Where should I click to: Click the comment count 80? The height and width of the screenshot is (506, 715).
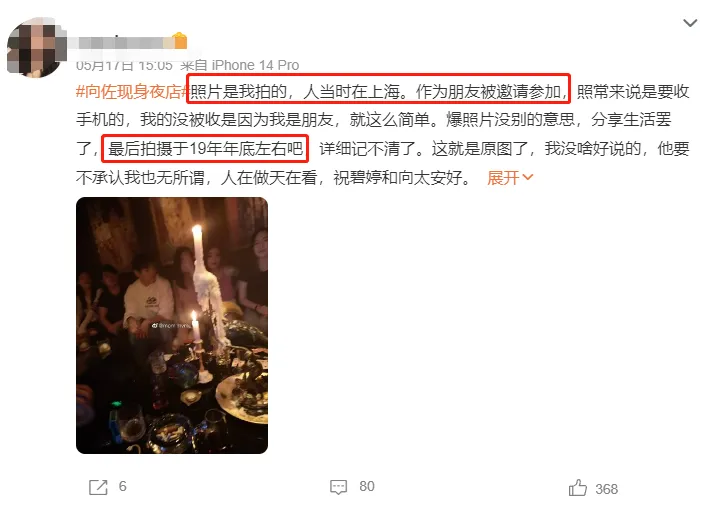[x=367, y=486]
